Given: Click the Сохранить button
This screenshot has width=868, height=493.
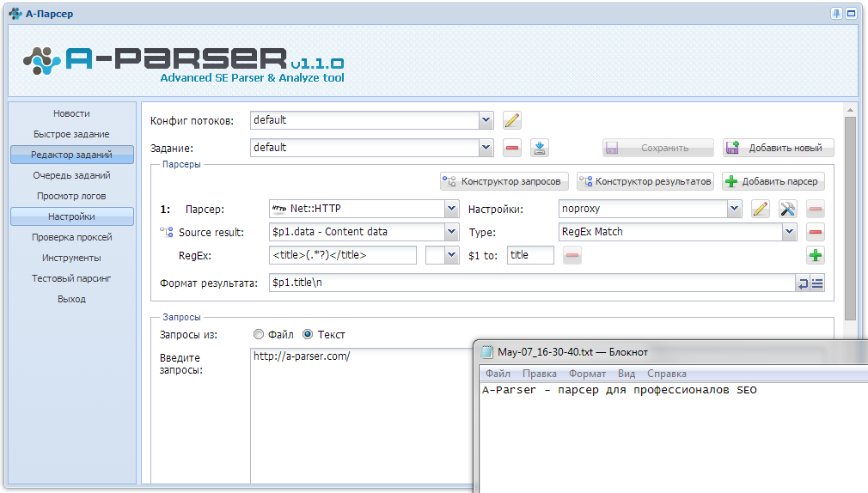Looking at the screenshot, I should coord(657,148).
